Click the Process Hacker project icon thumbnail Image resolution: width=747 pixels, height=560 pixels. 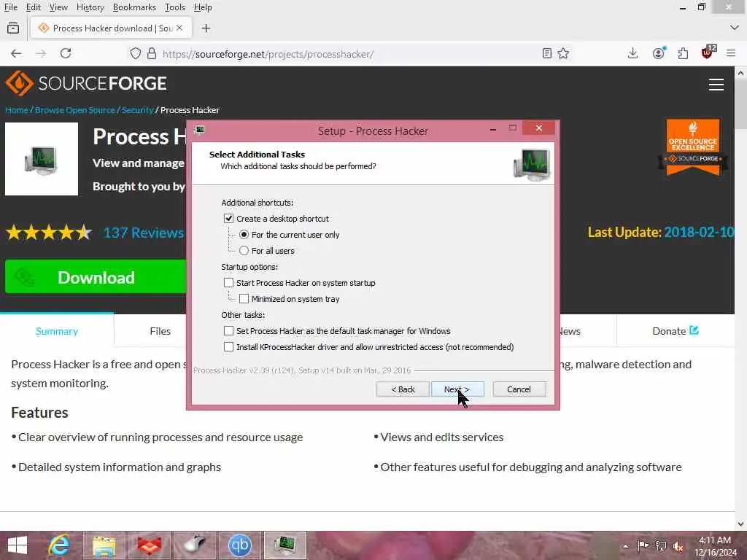[x=42, y=159]
